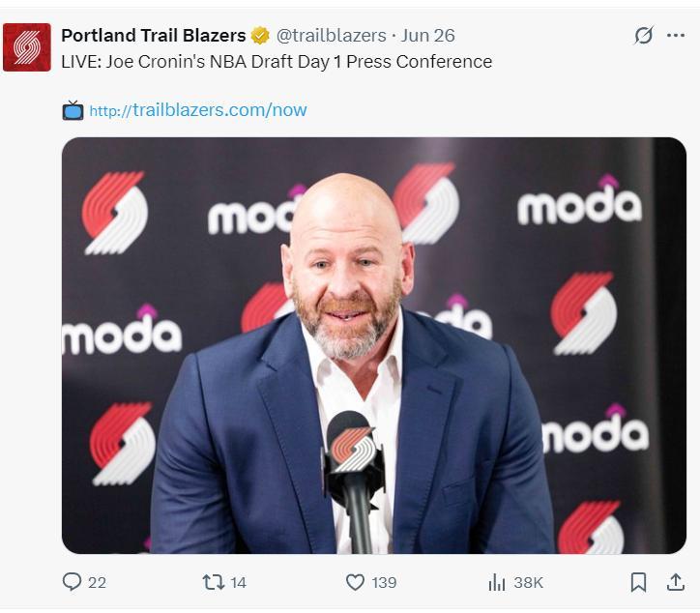Bookmark this Trail Blazers post

(638, 582)
